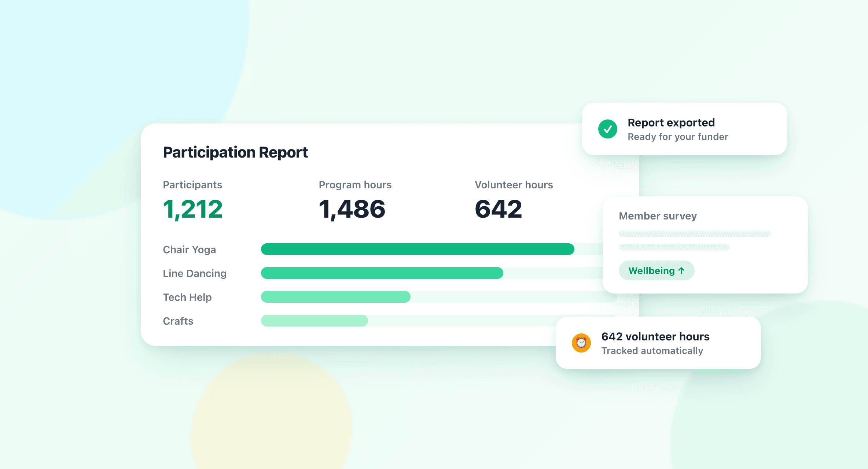
Task: Click the Tracked automatically text
Action: tap(652, 351)
